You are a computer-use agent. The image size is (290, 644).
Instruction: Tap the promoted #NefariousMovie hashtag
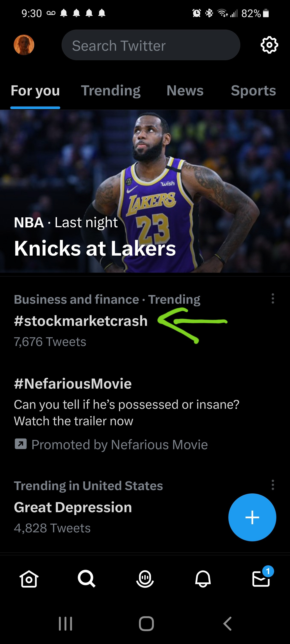tap(73, 384)
